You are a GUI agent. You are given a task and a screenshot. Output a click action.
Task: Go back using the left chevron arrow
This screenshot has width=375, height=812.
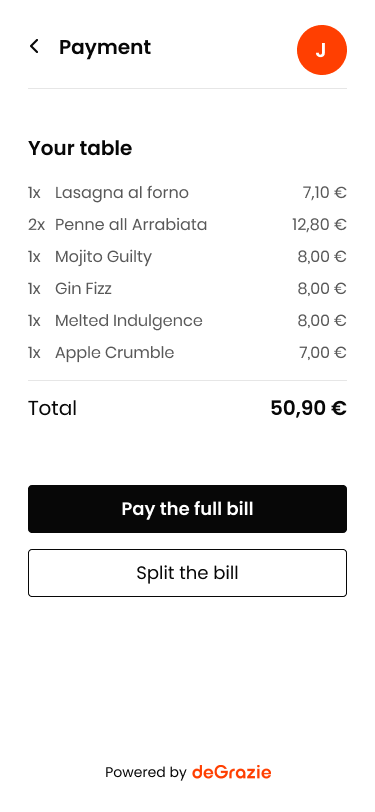tap(34, 47)
